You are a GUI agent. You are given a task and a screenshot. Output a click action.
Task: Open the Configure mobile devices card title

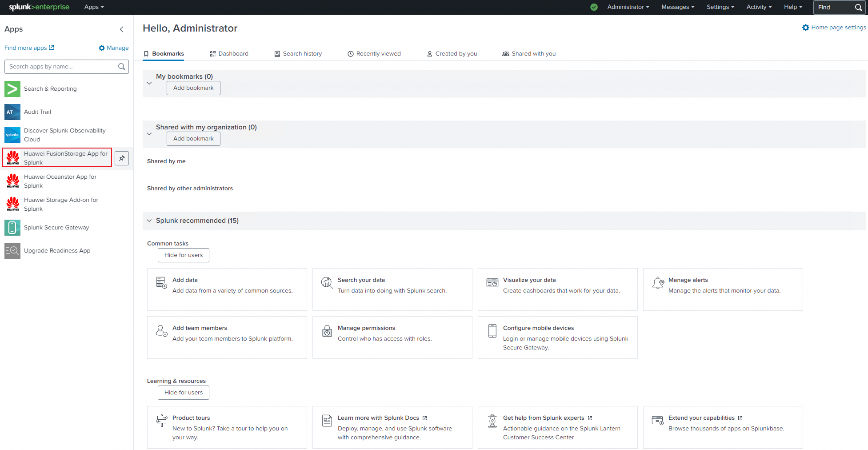coord(539,328)
